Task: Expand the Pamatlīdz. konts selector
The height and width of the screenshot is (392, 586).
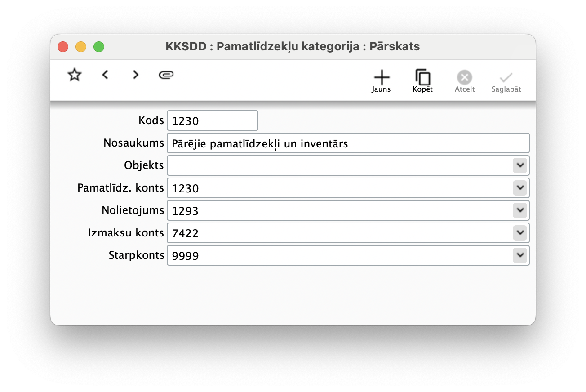Action: 520,188
